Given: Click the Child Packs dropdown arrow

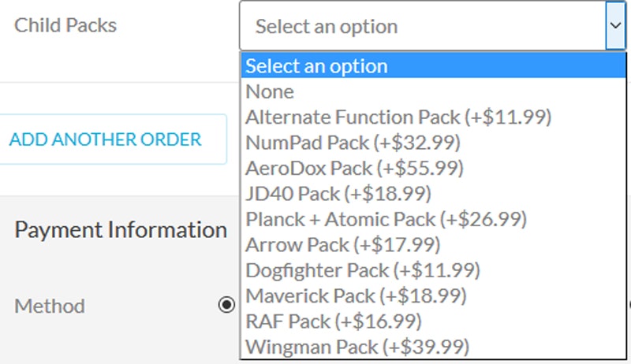Looking at the screenshot, I should 615,25.
